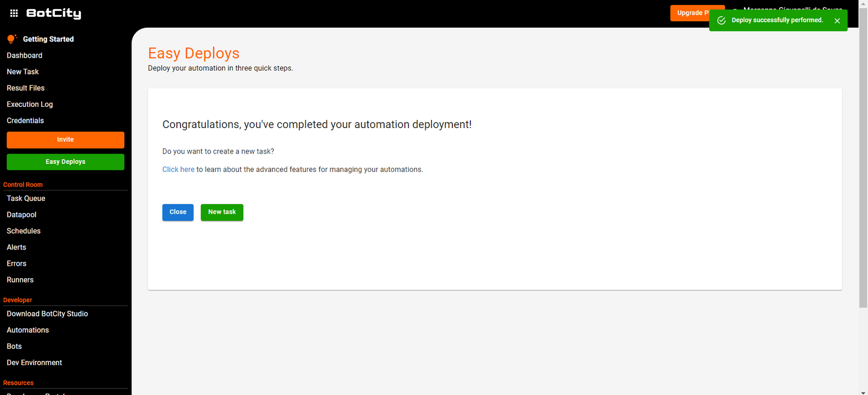Click the blue Close button

178,212
